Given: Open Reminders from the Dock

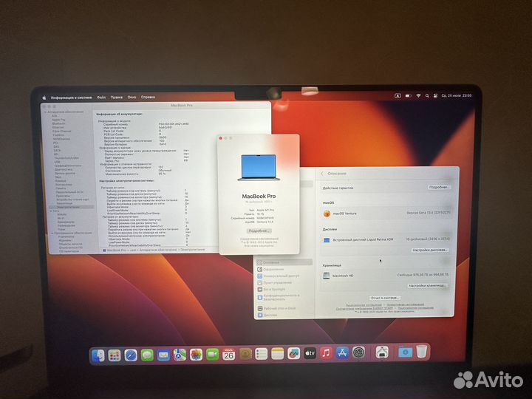Looking at the screenshot, I should pyautogui.click(x=262, y=354).
